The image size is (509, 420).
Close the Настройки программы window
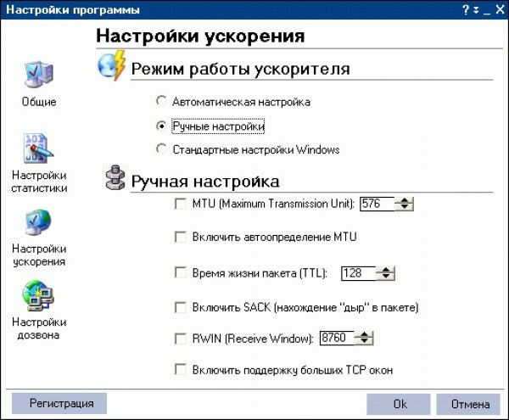point(501,9)
